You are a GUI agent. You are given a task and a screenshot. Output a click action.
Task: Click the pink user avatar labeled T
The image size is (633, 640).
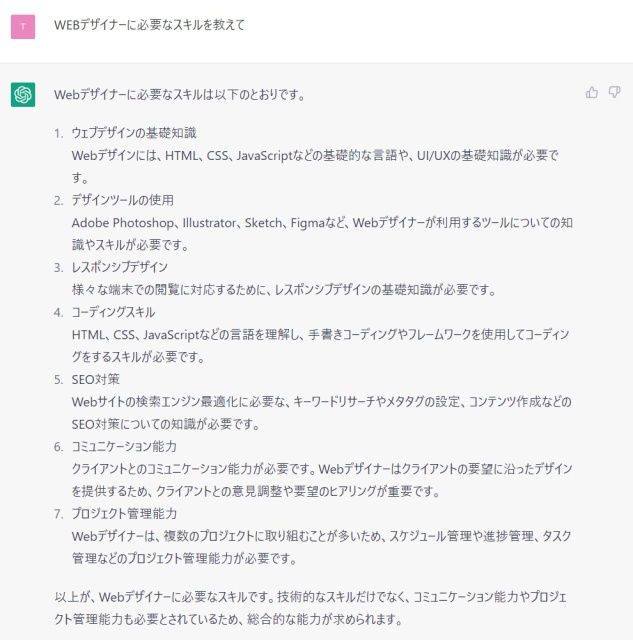[x=23, y=27]
